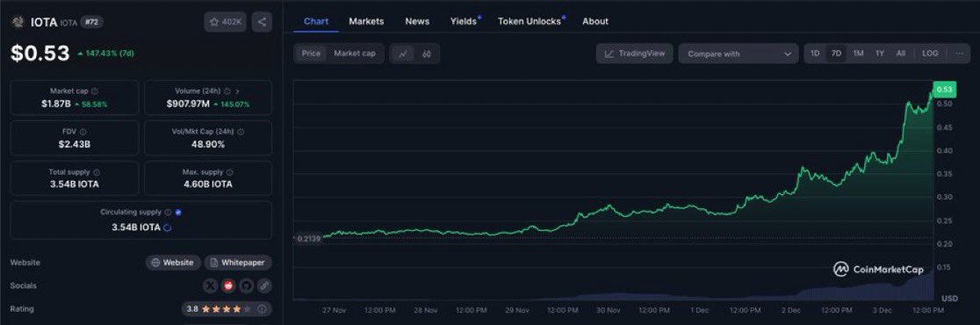Viewport: 980px width, 325px height.
Task: Click circulating supply progress ring icon
Action: click(167, 227)
